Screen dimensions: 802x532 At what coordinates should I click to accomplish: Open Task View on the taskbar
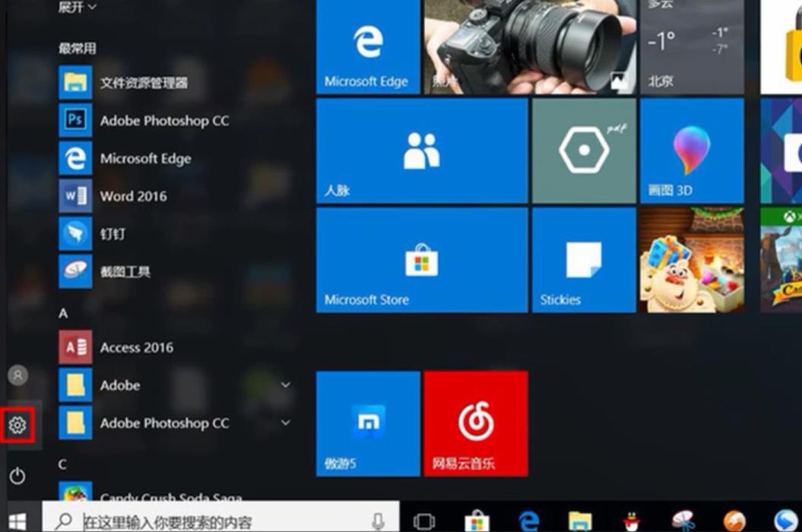point(424,521)
